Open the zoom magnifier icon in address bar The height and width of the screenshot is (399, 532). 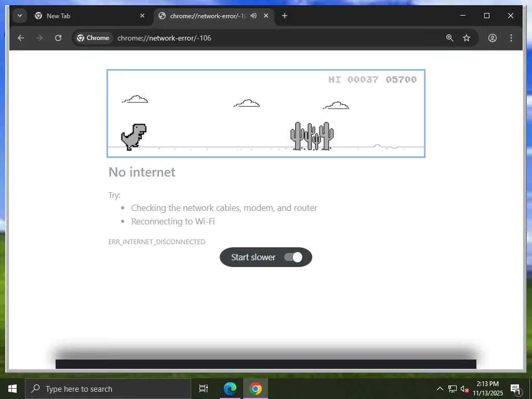449,38
